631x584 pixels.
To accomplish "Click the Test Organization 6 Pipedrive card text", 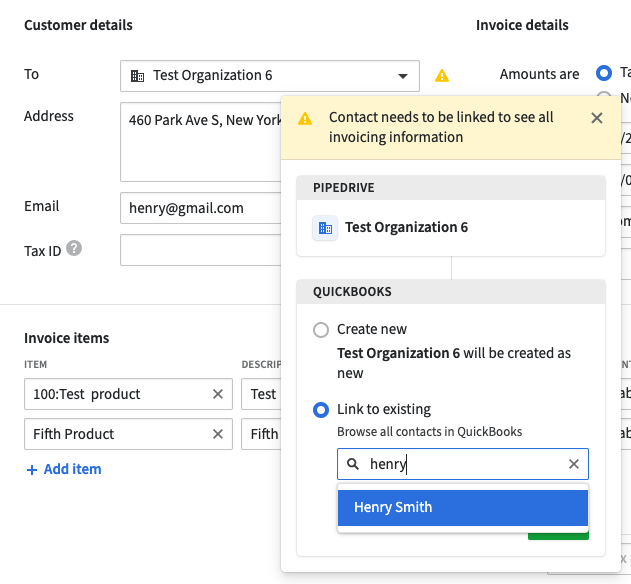I will point(406,227).
